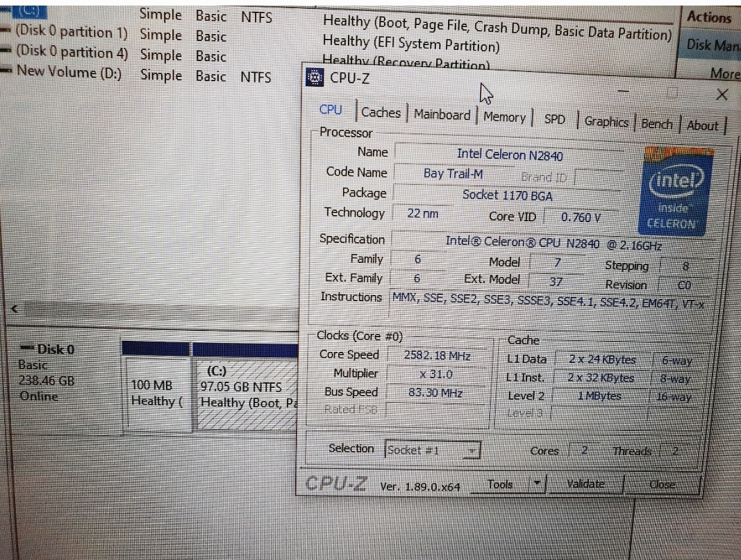Switch to the Caches tab
The height and width of the screenshot is (560, 741).
click(x=381, y=112)
